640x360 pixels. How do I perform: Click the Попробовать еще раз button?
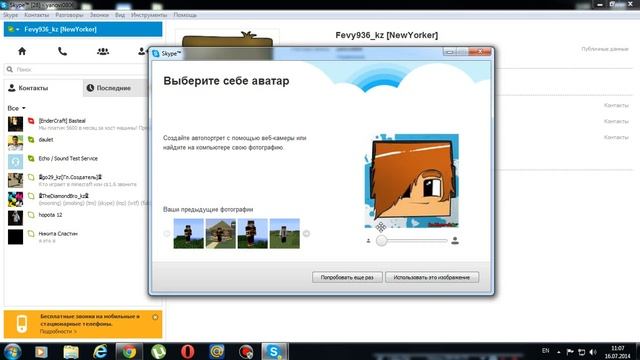point(347,277)
